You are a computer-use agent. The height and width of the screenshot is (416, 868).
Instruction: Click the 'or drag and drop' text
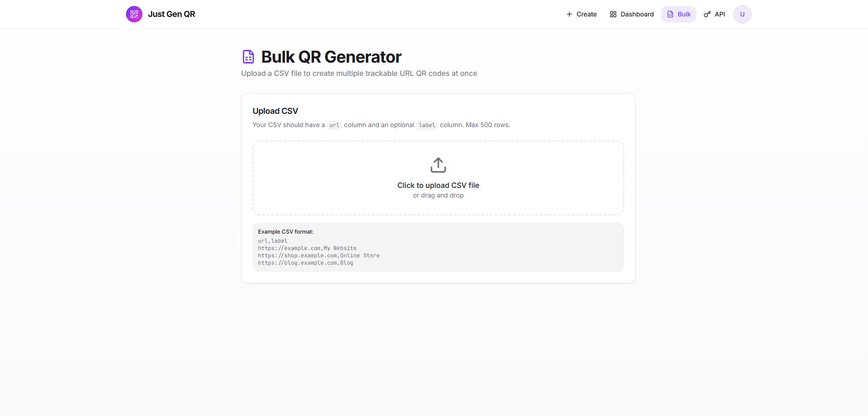point(438,195)
